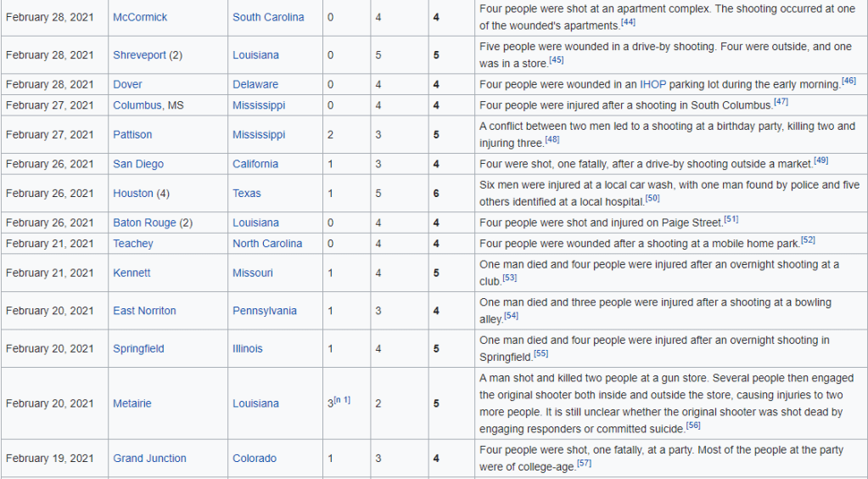Open the Pennsylvania state link
868x479 pixels.
265,311
